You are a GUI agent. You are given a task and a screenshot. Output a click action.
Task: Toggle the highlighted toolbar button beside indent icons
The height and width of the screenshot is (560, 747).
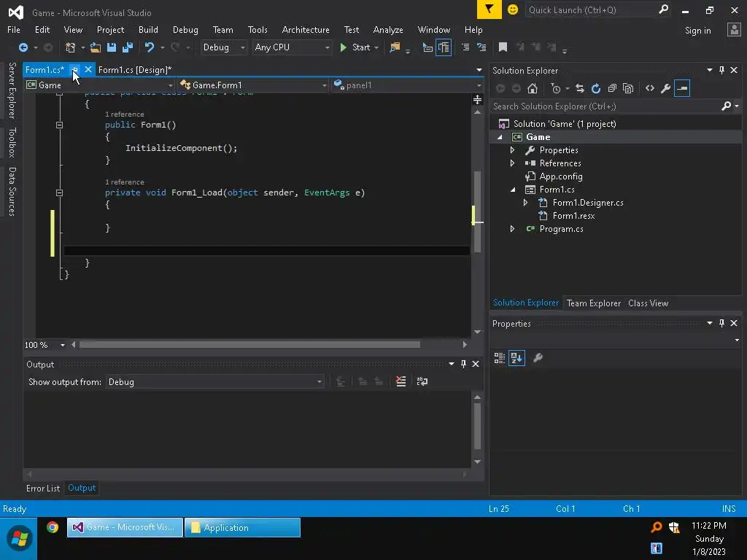point(444,47)
